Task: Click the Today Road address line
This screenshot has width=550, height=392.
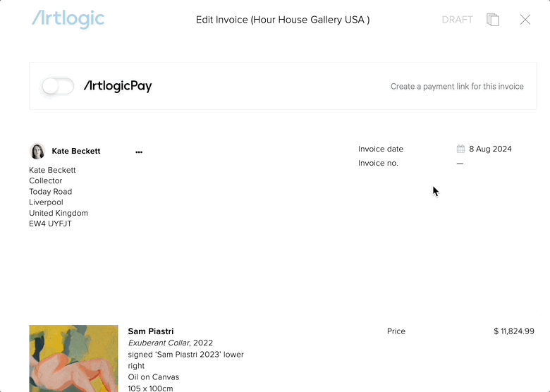Action: point(51,192)
